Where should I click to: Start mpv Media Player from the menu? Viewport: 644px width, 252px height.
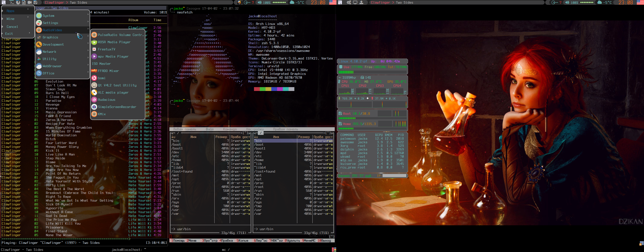(118, 57)
